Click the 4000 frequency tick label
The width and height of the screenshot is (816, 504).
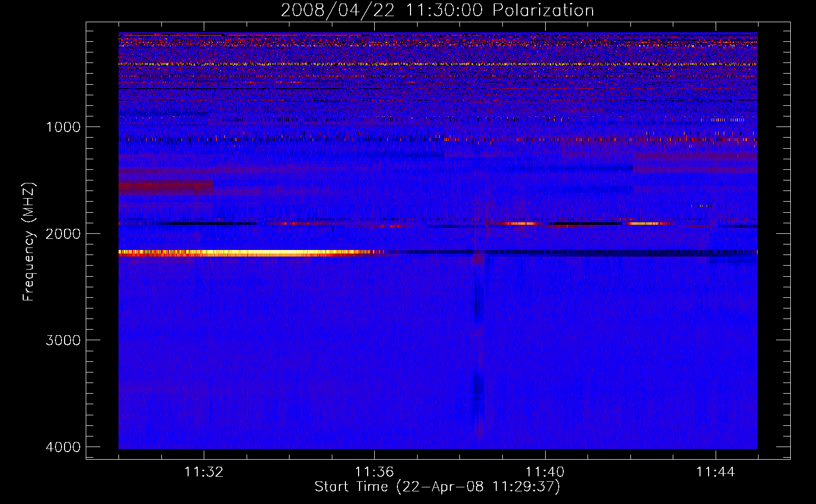(63, 447)
